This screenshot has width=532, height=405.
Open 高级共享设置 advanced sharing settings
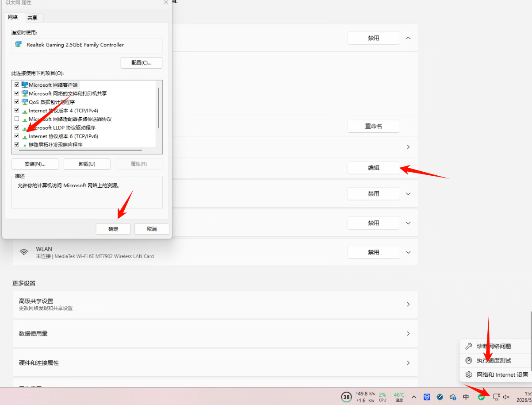(x=215, y=304)
